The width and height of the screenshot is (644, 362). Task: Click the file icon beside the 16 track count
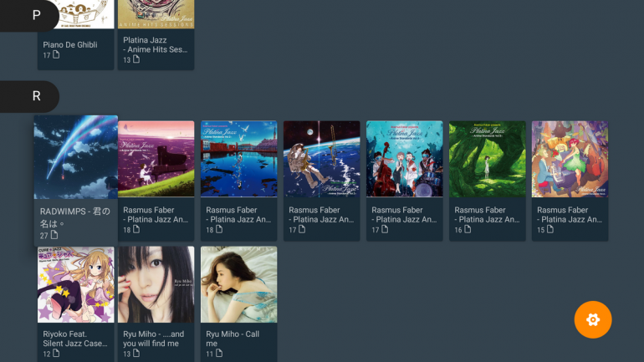(468, 230)
